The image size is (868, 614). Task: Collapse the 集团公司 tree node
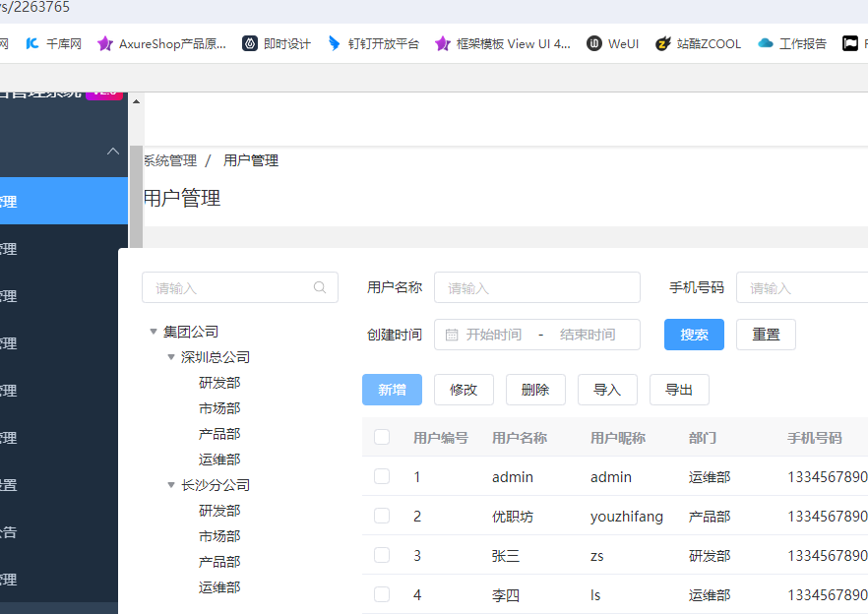tap(154, 332)
